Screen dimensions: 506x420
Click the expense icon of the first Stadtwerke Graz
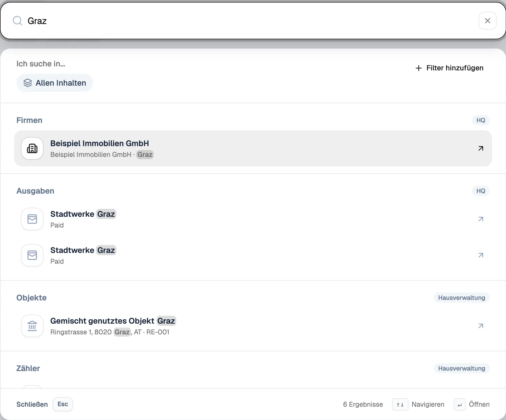pos(32,219)
